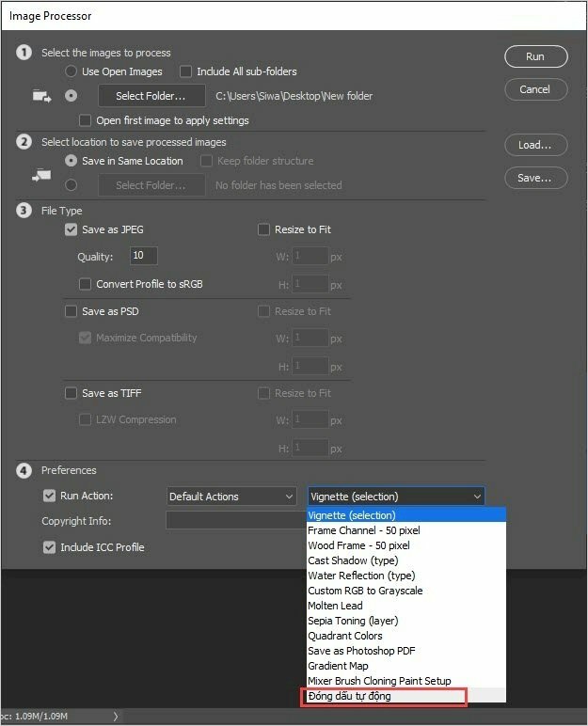Viewport: 588px width, 726px height.
Task: Click the Run button
Action: click(x=535, y=56)
